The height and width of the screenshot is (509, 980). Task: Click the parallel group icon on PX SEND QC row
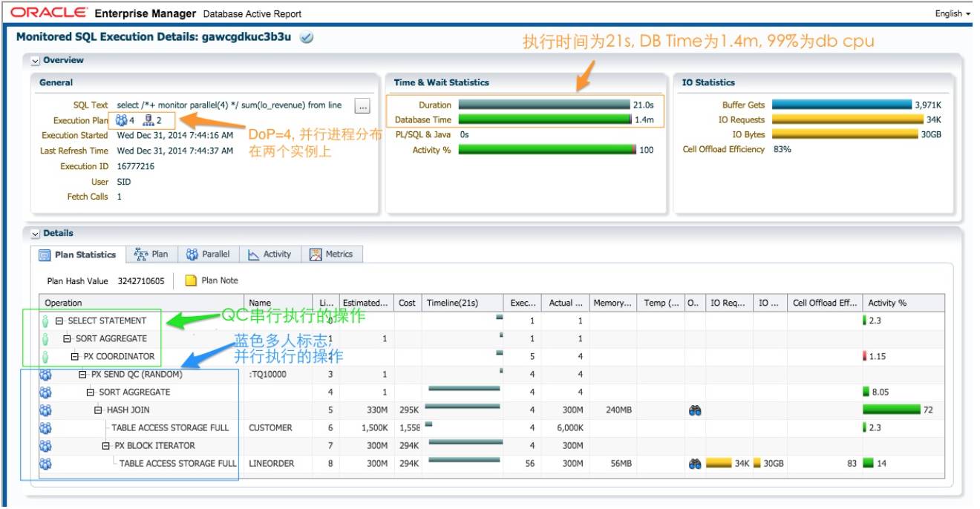point(45,375)
